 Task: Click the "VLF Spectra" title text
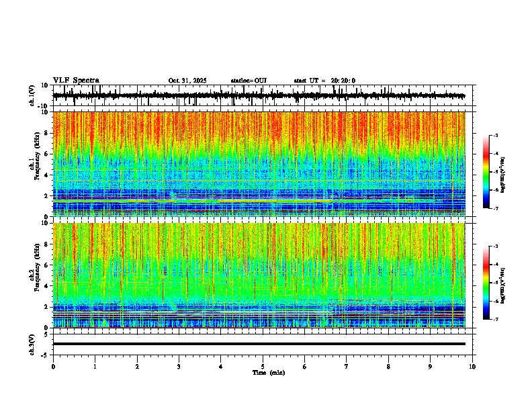coord(76,81)
